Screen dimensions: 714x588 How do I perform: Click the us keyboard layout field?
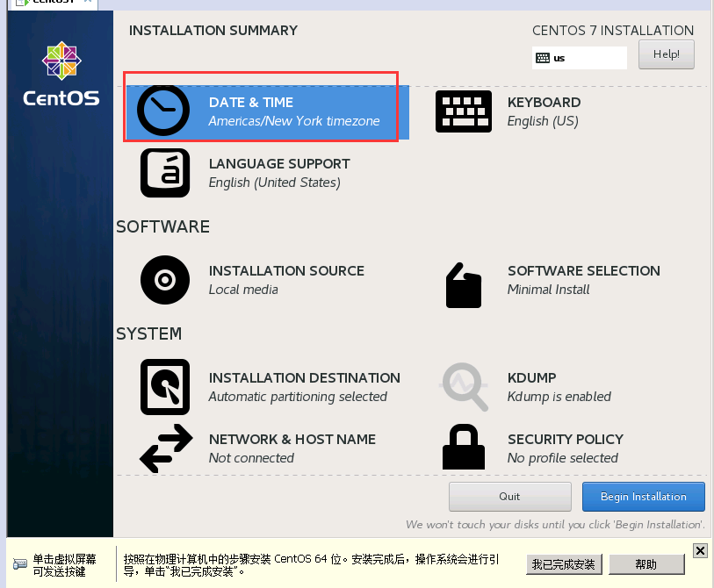(x=580, y=58)
